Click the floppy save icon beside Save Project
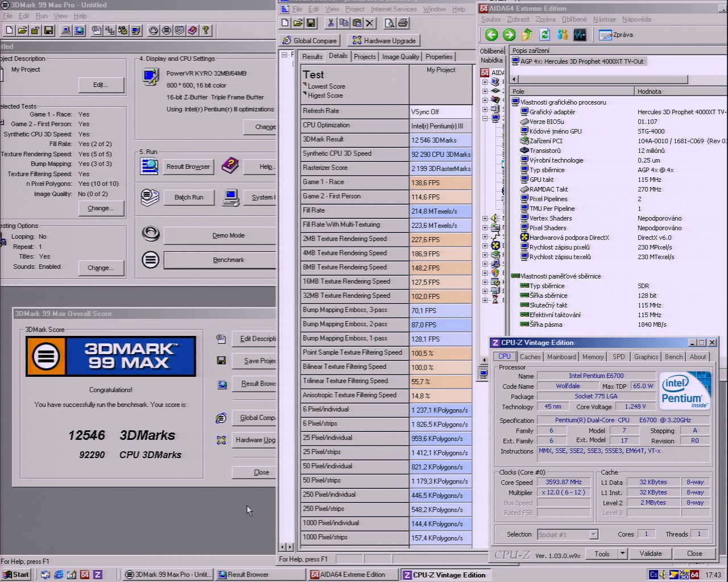 point(221,360)
